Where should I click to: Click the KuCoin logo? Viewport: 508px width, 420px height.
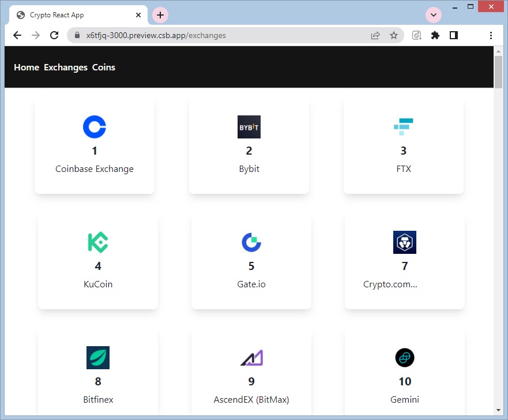pyautogui.click(x=98, y=242)
